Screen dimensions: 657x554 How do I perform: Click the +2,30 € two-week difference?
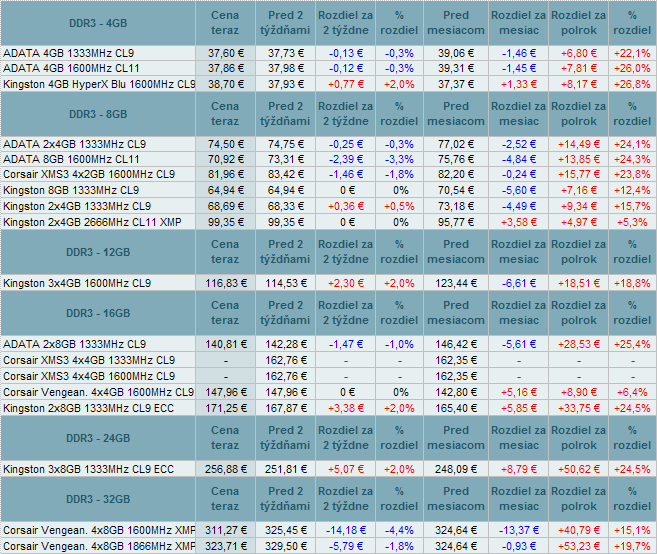[x=346, y=283]
